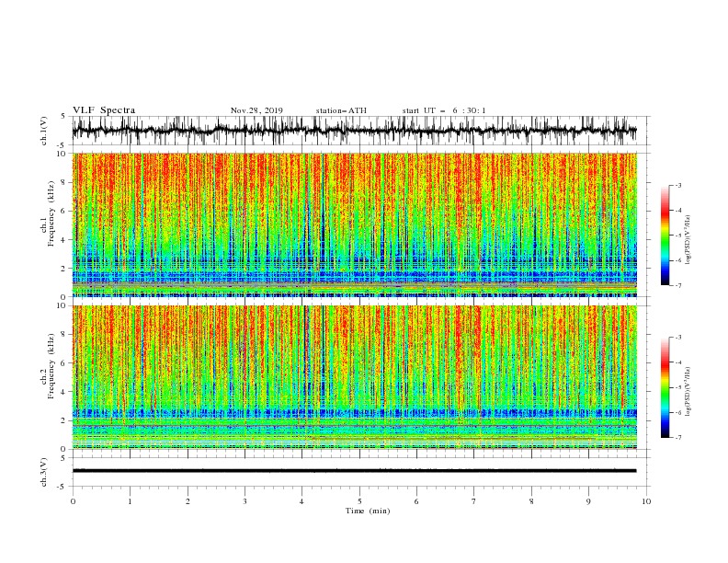
Task: Click the ch.1 color bar tick "-3"
Action: click(x=678, y=186)
